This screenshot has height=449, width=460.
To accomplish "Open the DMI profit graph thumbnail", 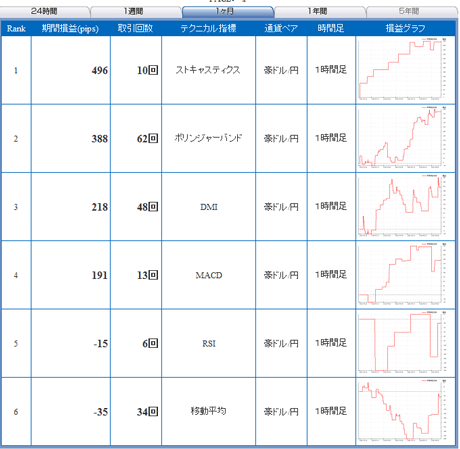I will click(402, 205).
